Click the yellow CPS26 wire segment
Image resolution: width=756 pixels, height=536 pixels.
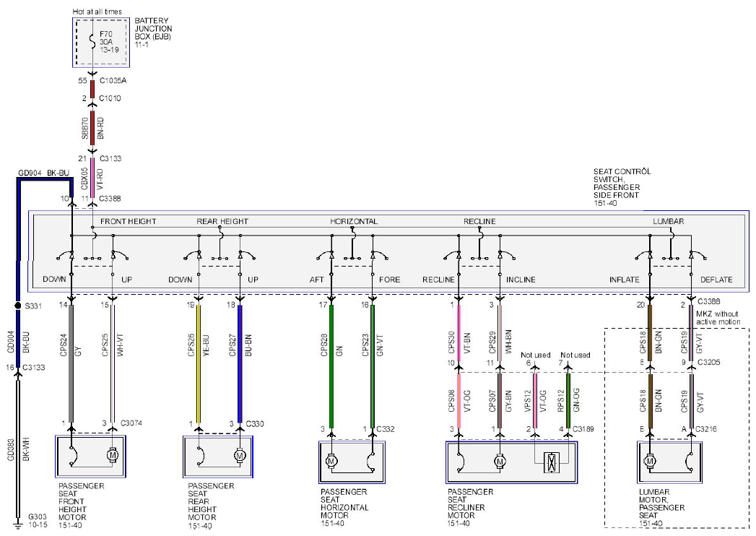pyautogui.click(x=198, y=363)
